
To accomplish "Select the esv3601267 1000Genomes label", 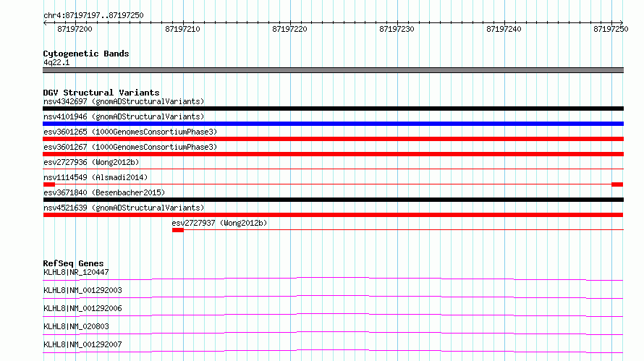I will [x=130, y=147].
